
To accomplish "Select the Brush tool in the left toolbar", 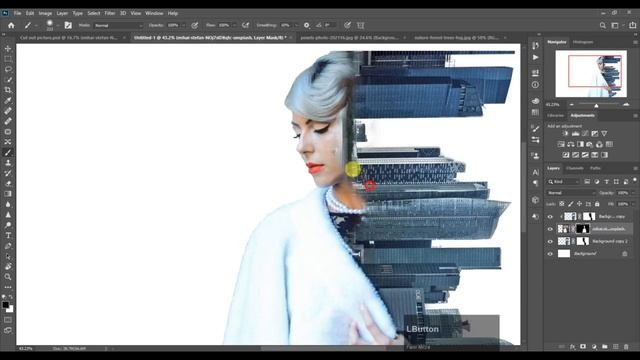I will pos(8,153).
